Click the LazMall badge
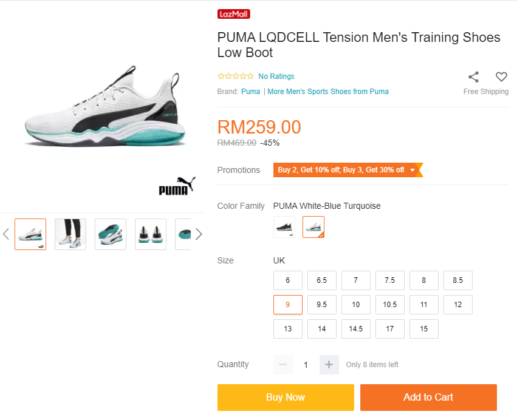517x420 pixels. pos(234,14)
